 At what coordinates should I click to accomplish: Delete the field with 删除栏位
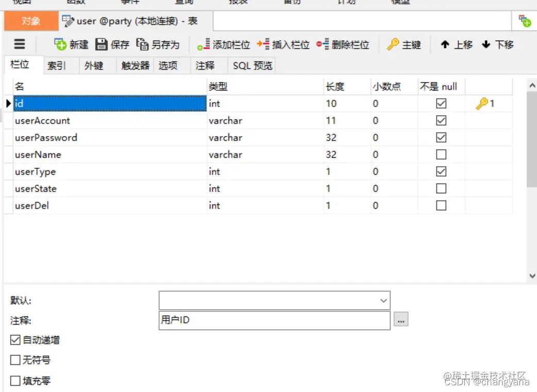tap(343, 44)
